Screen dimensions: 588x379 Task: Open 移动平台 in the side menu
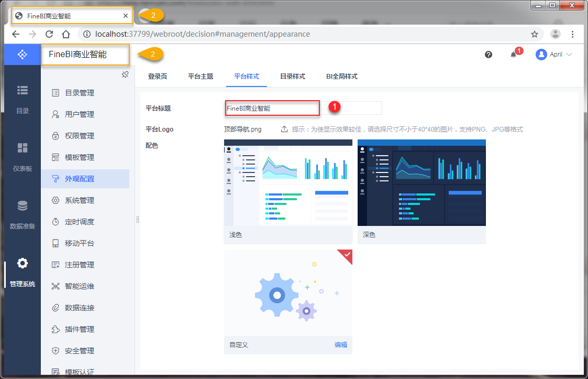pos(85,243)
